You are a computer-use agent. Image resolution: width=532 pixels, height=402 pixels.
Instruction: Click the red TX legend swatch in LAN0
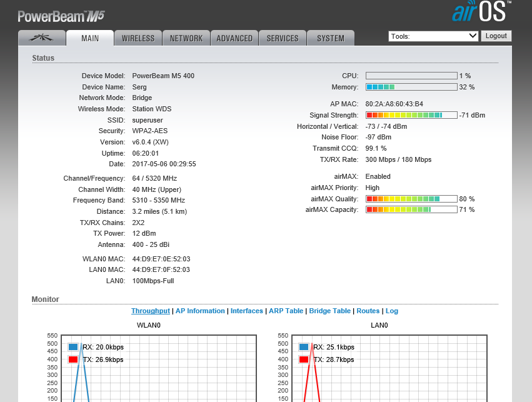[304, 359]
